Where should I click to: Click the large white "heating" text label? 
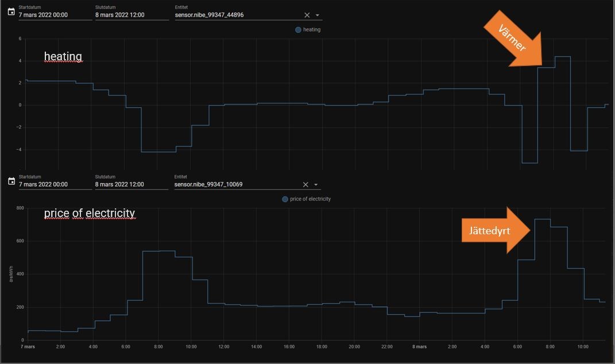(x=63, y=56)
